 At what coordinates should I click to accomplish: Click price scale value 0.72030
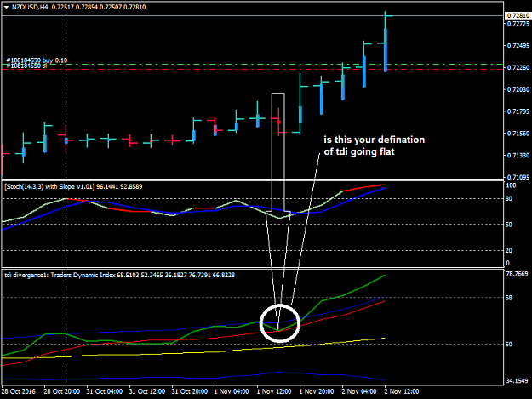[x=518, y=89]
